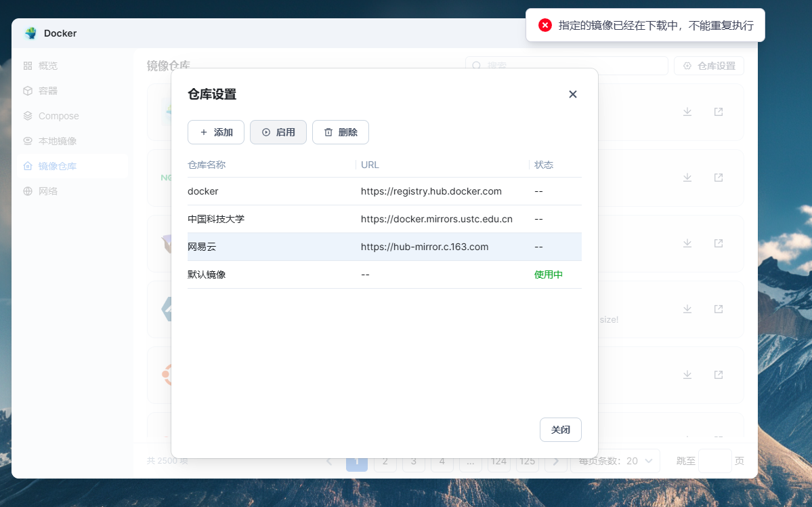Go to page 2 in pagination
812x507 pixels.
coord(385,461)
